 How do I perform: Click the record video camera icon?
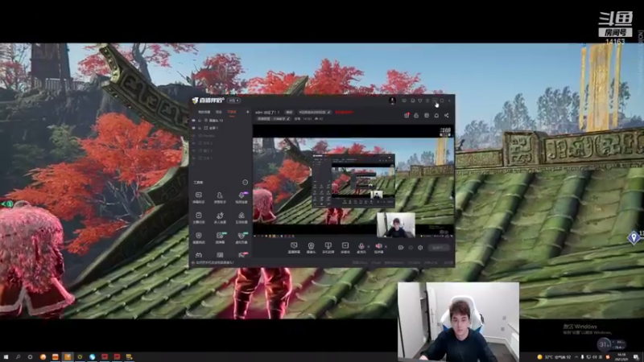click(401, 248)
